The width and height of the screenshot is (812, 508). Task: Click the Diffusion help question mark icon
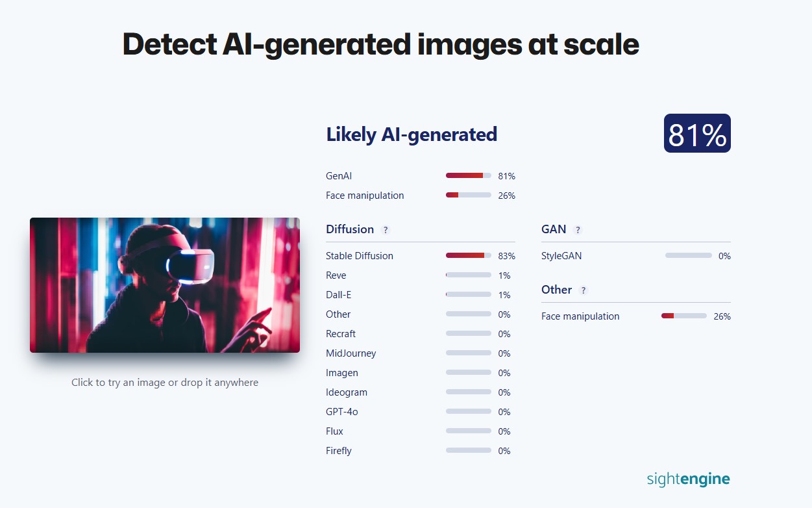pyautogui.click(x=386, y=230)
